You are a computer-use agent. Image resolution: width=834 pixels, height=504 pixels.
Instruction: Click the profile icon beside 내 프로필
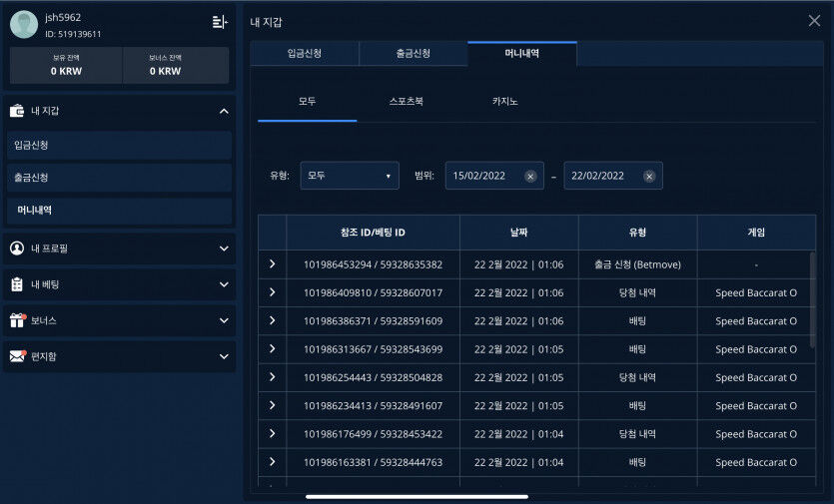click(17, 249)
